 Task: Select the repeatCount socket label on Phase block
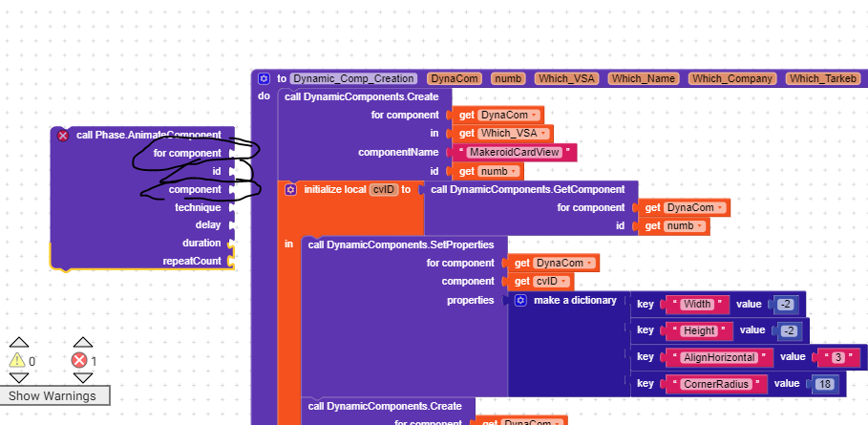192,261
